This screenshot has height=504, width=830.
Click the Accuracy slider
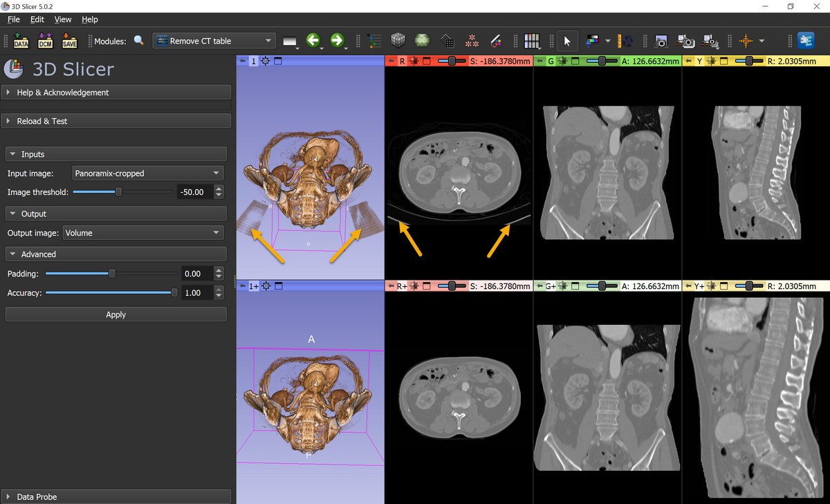click(x=111, y=293)
